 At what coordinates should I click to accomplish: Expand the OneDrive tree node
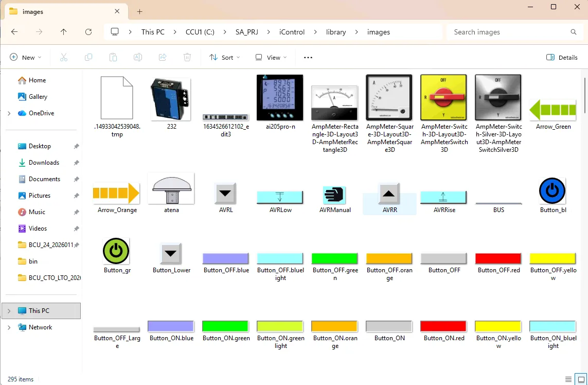click(9, 113)
